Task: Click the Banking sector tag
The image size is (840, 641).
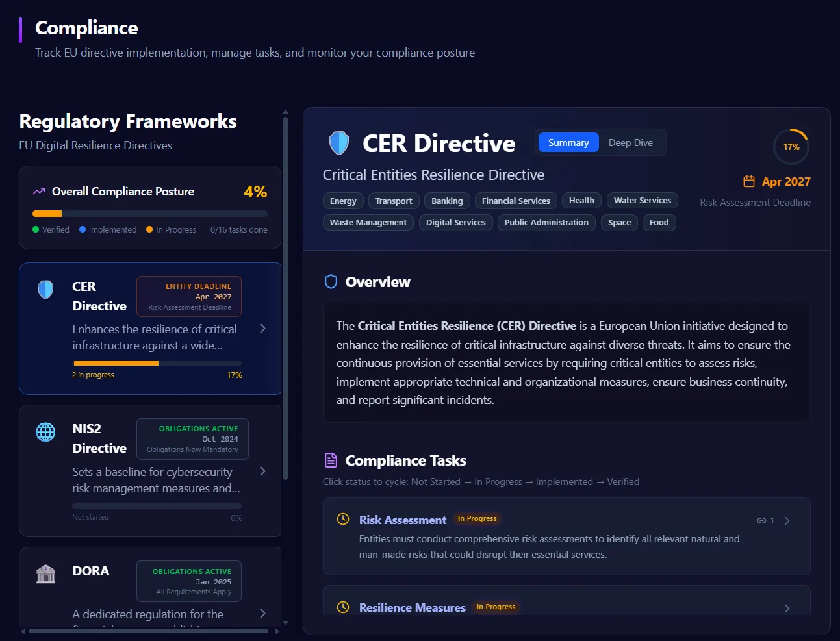Action: 447,201
